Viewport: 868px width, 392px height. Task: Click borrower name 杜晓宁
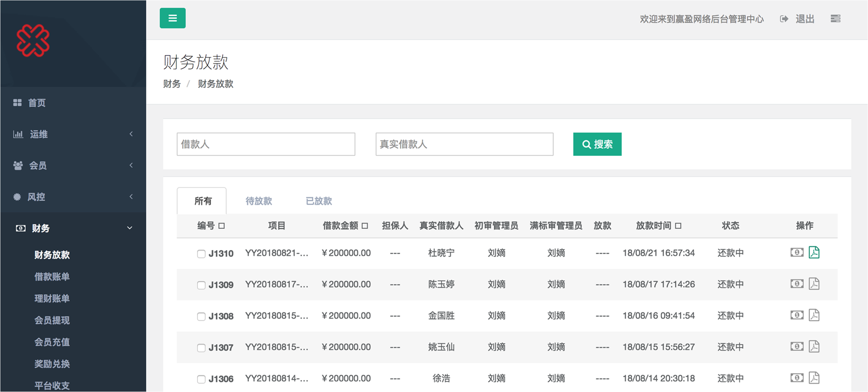click(441, 253)
